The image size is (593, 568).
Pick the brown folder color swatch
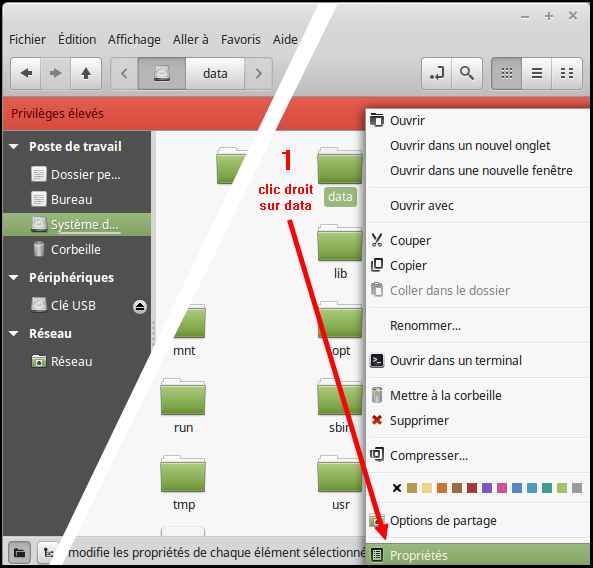(457, 488)
